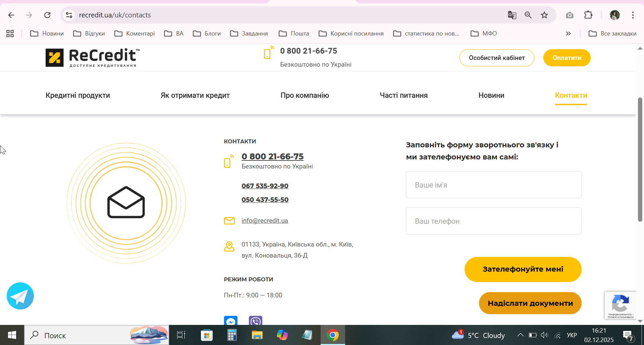
Task: Open the Пошта bookmark folder
Action: (294, 33)
